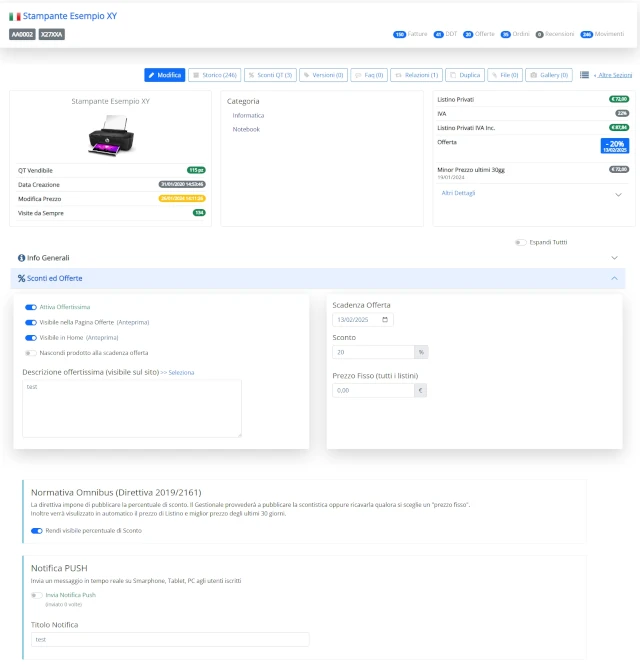The image size is (640, 670).
Task: Click the Scadenza Offerta date field
Action: [363, 320]
